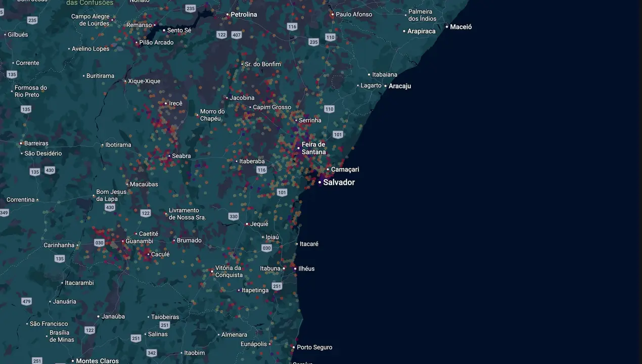Click the road 251 shield near Itabuna

click(x=277, y=286)
